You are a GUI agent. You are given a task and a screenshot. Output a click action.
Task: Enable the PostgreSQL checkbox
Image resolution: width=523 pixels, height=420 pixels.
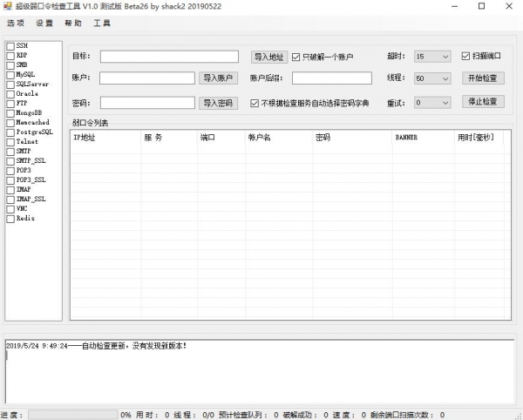[x=10, y=132]
